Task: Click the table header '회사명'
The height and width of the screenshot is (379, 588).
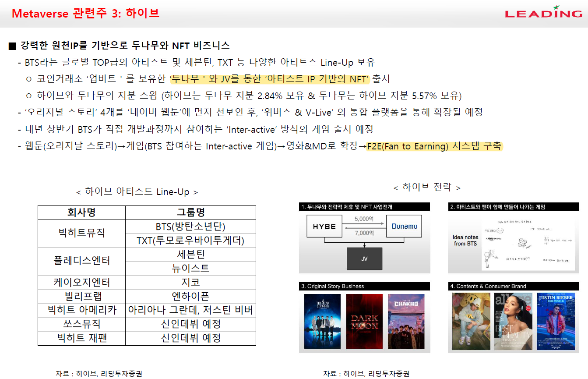Action: coord(81,213)
